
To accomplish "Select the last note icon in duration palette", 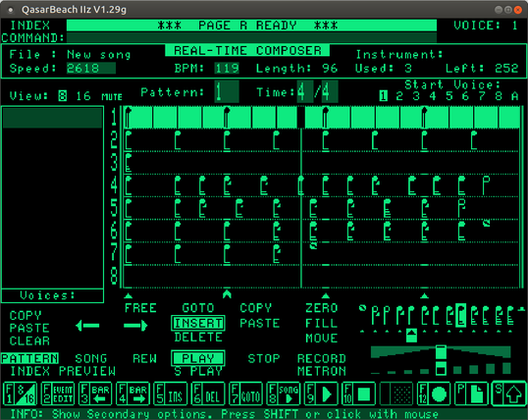I will [x=509, y=316].
